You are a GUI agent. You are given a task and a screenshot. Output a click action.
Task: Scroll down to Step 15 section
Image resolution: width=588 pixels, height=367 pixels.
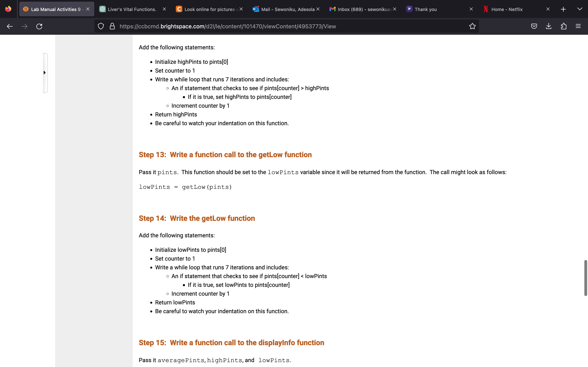coord(232,343)
